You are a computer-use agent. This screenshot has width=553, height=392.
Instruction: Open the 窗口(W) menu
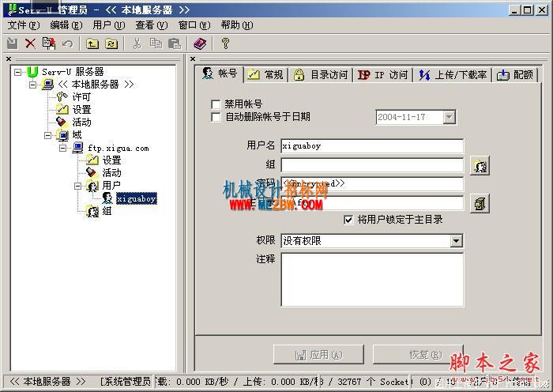[194, 25]
